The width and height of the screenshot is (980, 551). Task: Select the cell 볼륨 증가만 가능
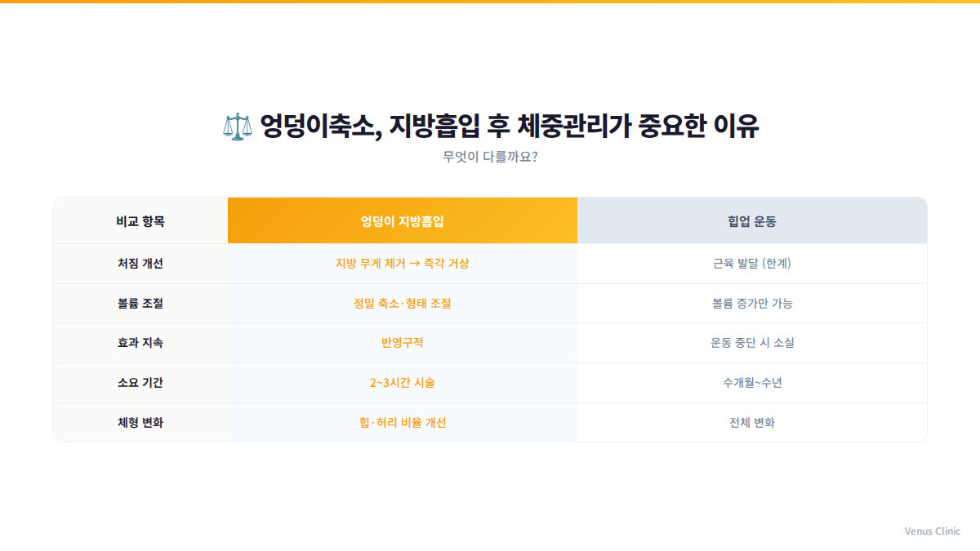752,304
